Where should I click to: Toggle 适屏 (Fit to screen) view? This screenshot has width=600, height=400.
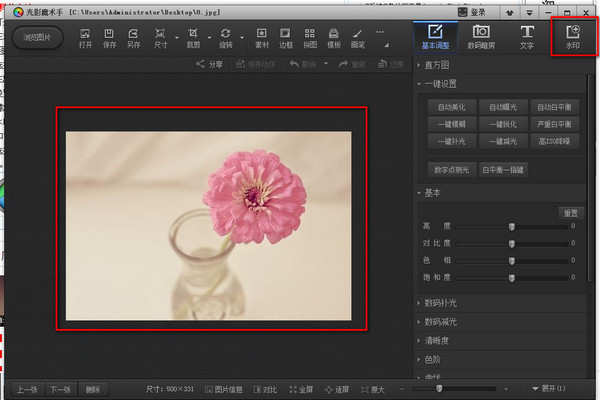click(x=337, y=388)
